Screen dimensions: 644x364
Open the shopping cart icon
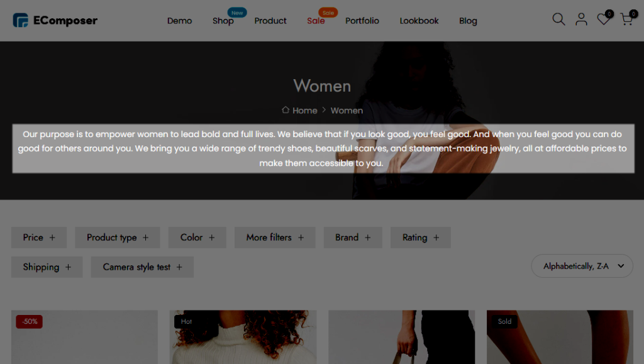(627, 19)
